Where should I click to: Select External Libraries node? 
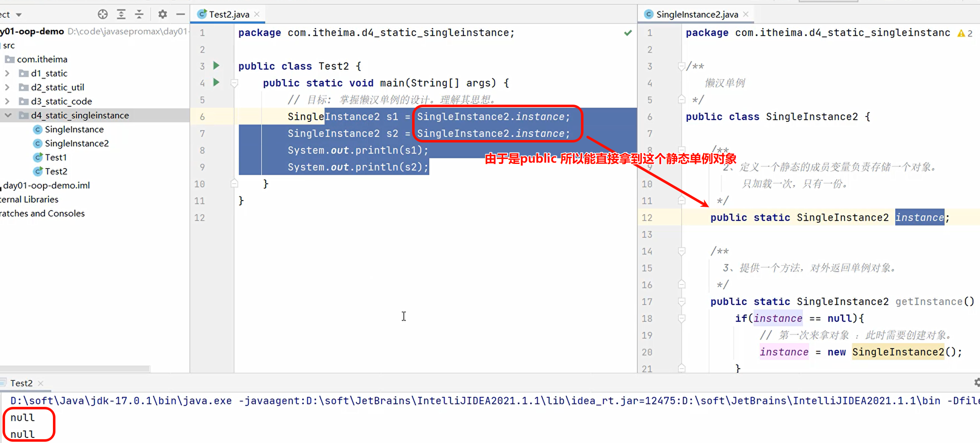[x=29, y=199]
